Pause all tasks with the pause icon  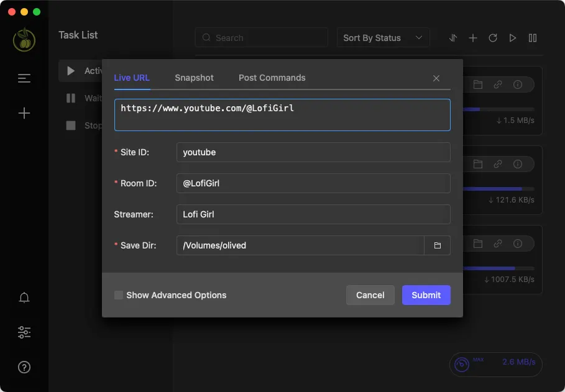tap(533, 38)
